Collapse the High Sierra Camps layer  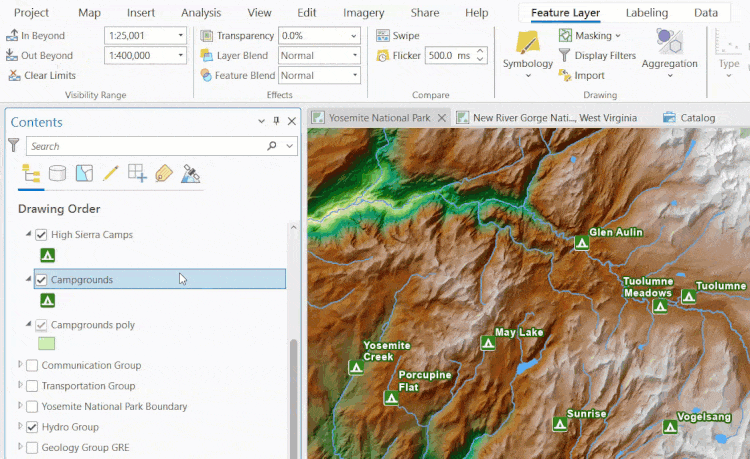28,234
